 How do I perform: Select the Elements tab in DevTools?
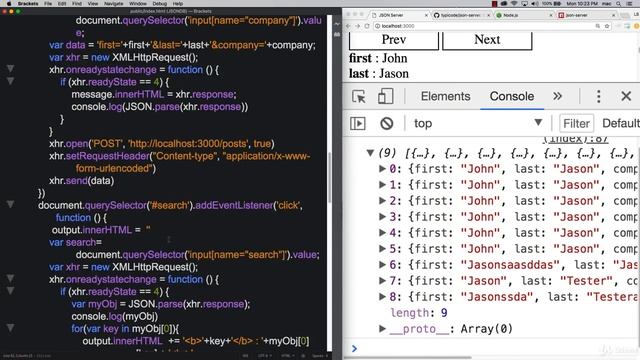coord(445,96)
